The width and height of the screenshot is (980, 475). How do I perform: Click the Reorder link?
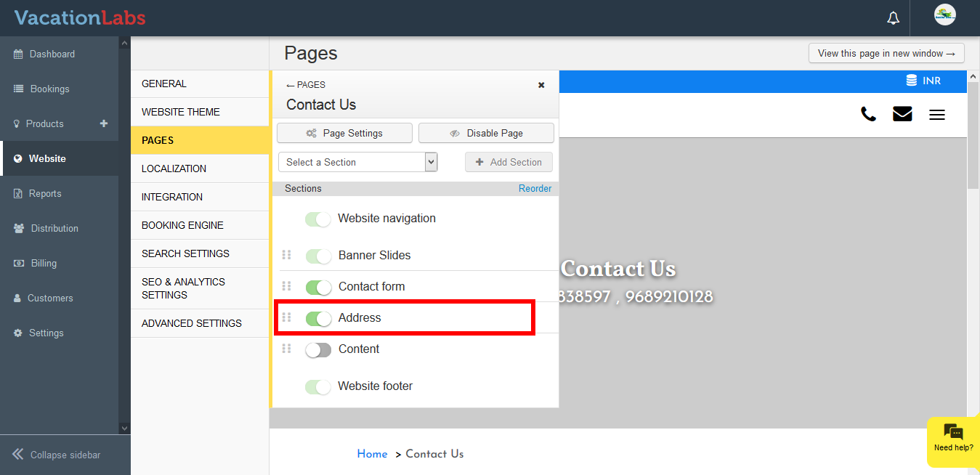[535, 188]
